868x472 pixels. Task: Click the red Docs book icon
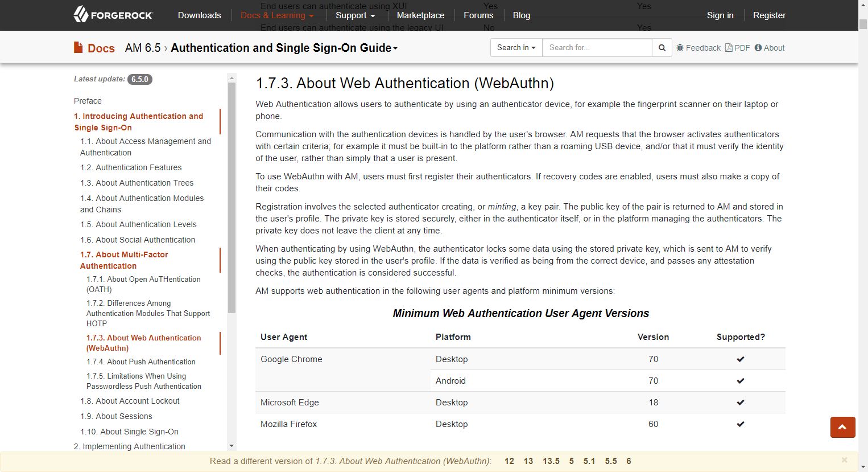click(x=78, y=47)
